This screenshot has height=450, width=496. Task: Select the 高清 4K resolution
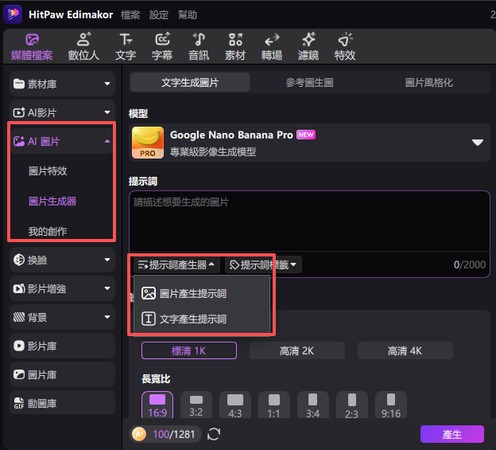click(405, 351)
